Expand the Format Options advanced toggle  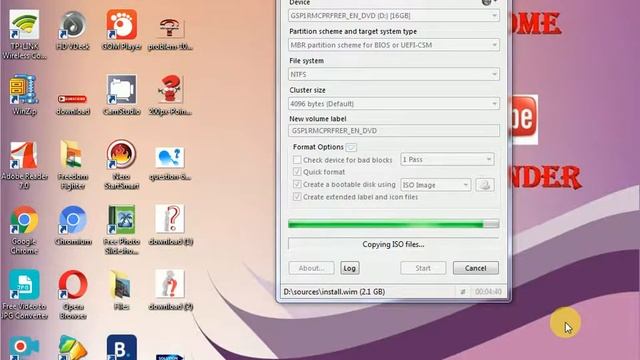pos(351,147)
